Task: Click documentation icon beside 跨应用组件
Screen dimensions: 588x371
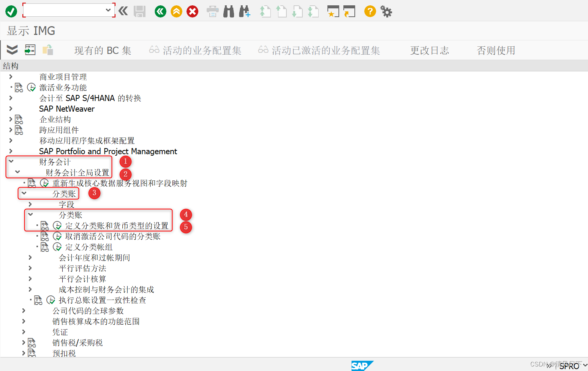Action: click(x=19, y=130)
